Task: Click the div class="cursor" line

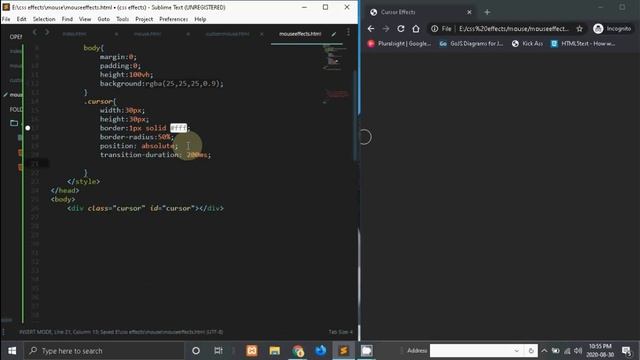Action: pyautogui.click(x=145, y=208)
